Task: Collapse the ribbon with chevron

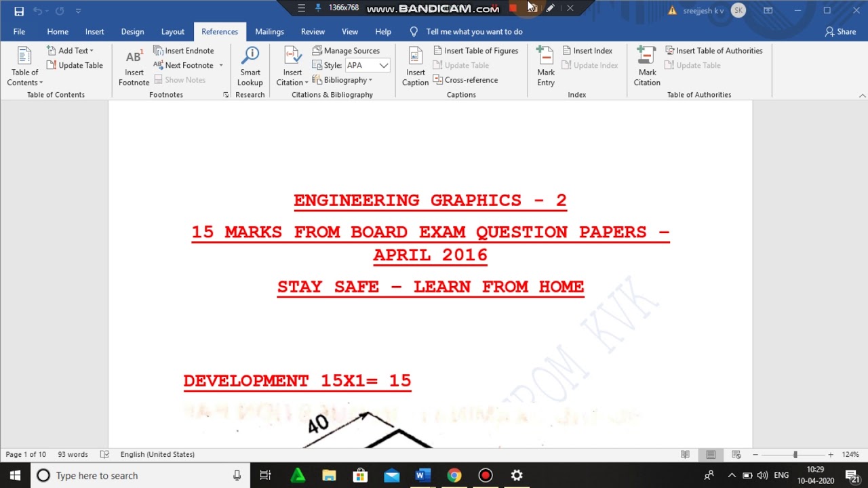Action: click(862, 96)
